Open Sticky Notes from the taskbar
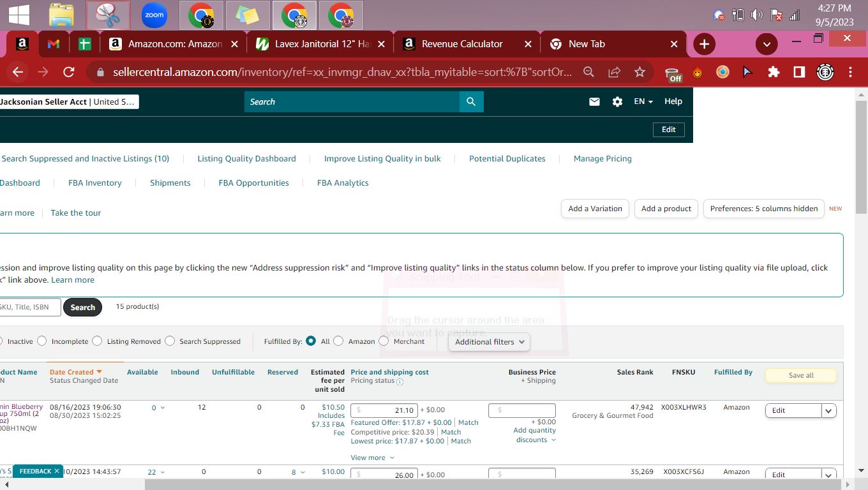Viewport: 868px width, 490px height. [247, 15]
